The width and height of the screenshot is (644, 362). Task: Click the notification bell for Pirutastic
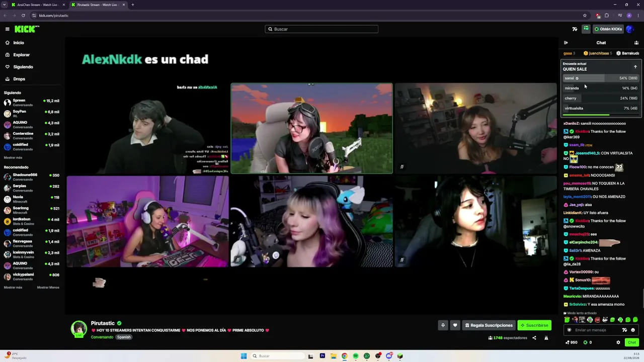pos(443,325)
